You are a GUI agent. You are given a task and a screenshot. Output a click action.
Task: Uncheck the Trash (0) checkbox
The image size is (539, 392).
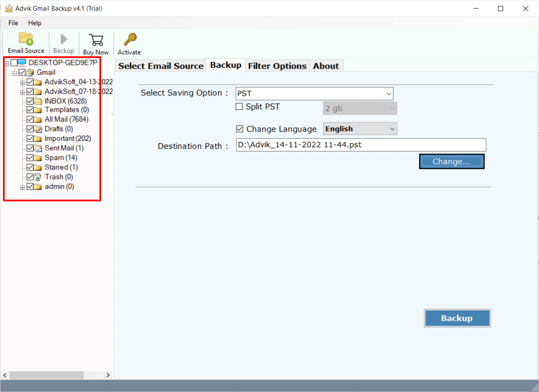pyautogui.click(x=30, y=177)
